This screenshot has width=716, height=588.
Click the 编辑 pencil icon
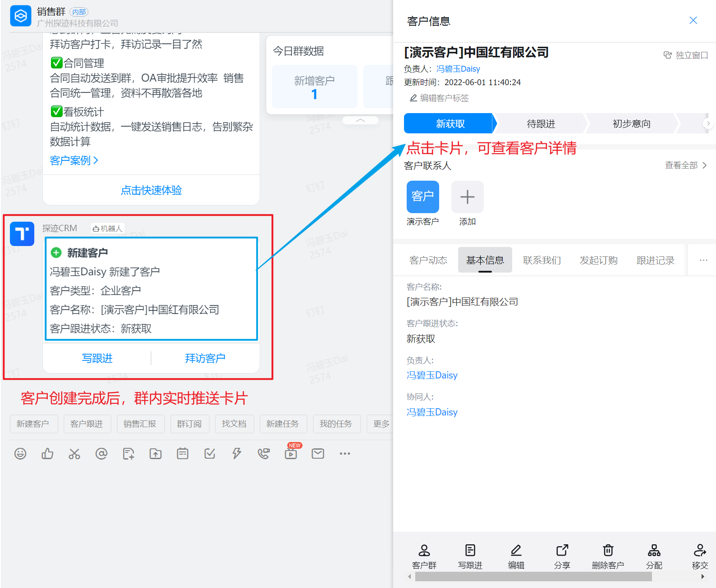pyautogui.click(x=516, y=556)
